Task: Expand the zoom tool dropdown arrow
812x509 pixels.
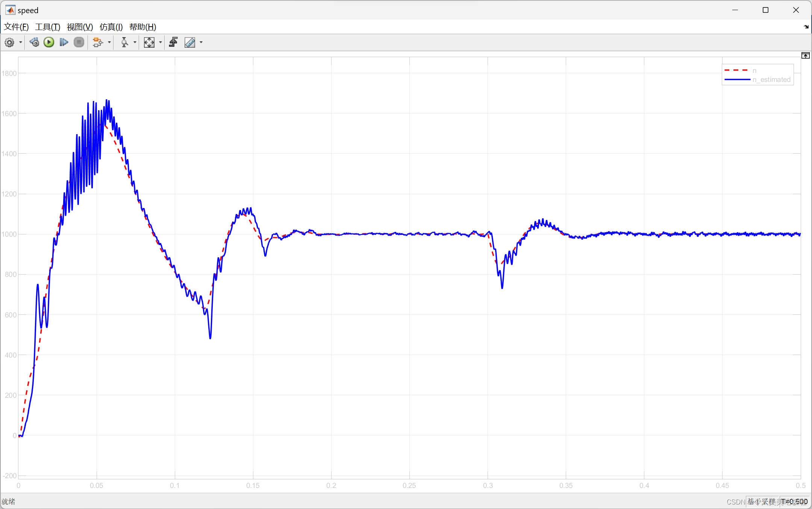Action: (x=135, y=42)
